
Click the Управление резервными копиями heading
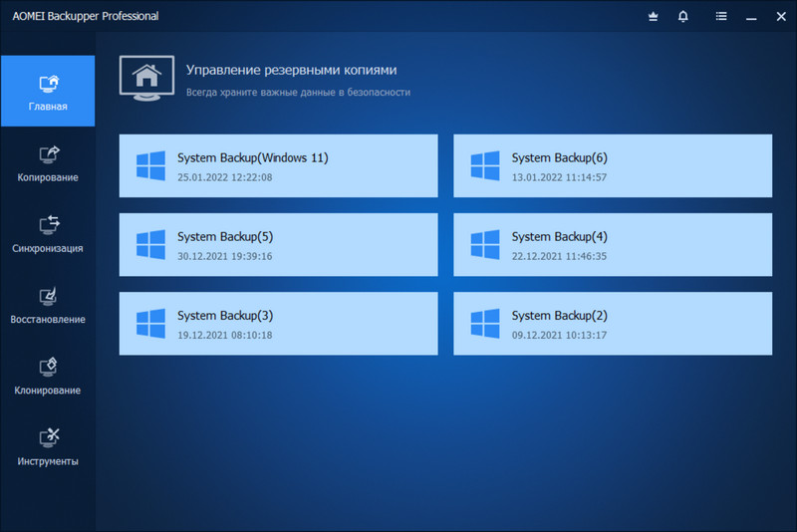tap(291, 70)
